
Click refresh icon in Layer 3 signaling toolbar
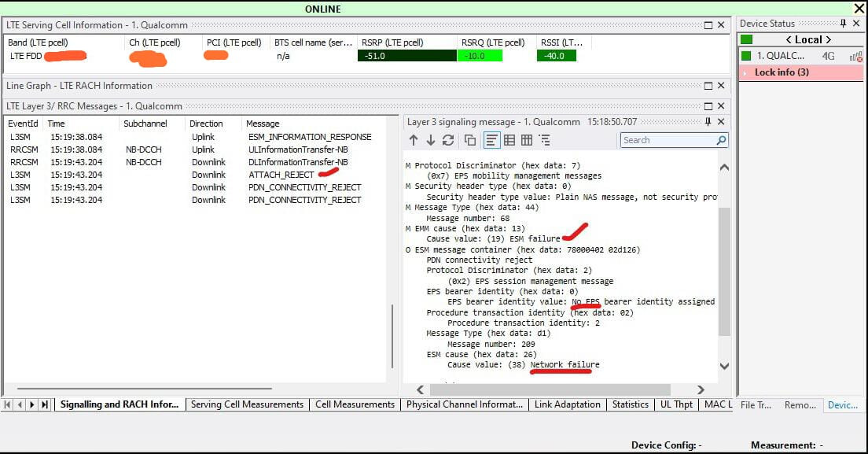448,140
